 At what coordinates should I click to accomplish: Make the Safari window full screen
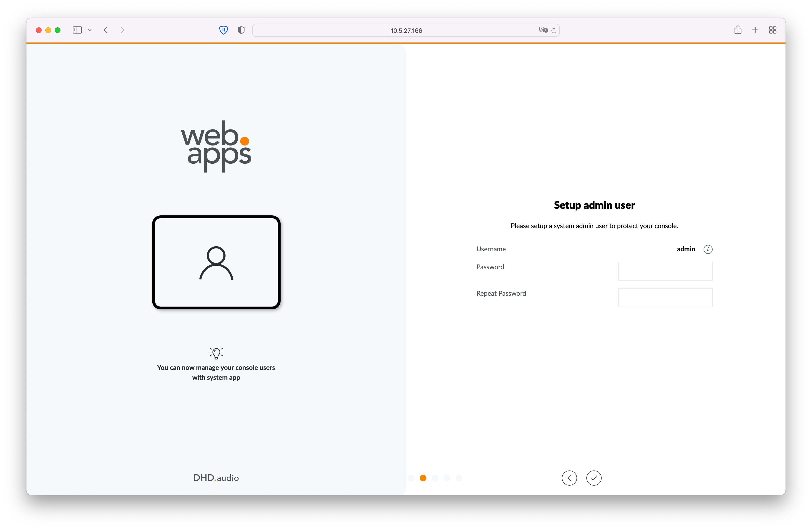tap(58, 30)
